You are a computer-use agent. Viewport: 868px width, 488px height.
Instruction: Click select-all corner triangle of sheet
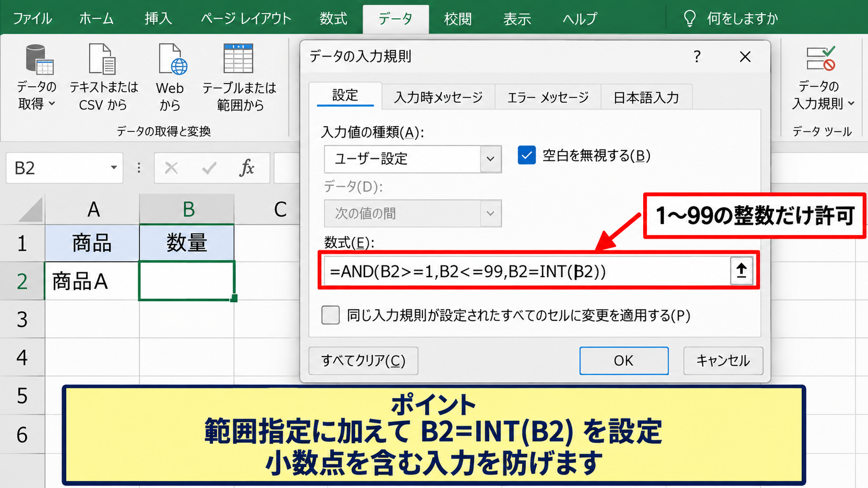31,210
